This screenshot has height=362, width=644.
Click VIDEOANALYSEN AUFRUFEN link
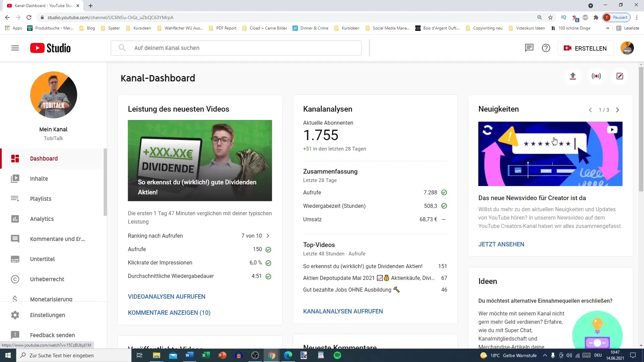[x=166, y=296]
